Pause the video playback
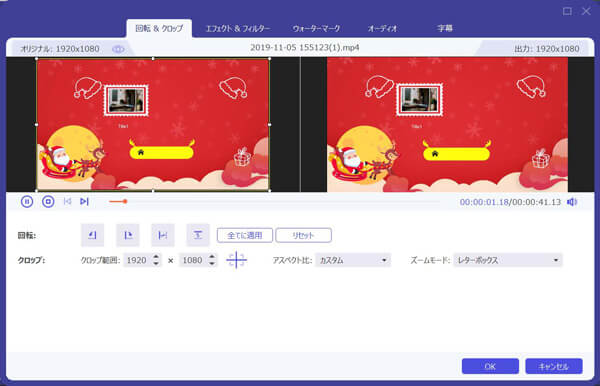 point(27,202)
